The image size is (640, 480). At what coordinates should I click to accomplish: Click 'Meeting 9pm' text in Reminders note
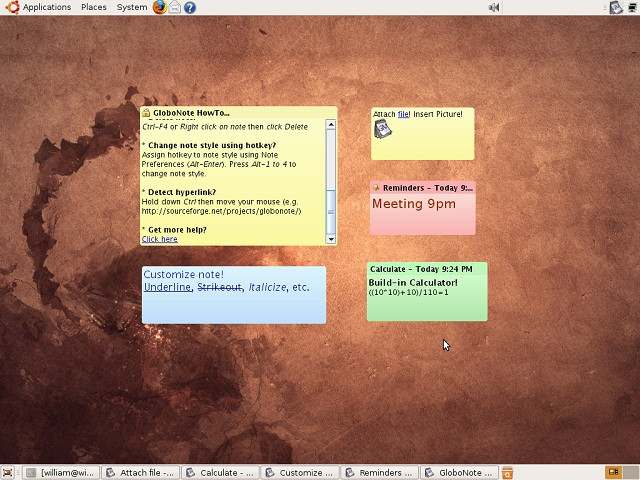(x=414, y=204)
